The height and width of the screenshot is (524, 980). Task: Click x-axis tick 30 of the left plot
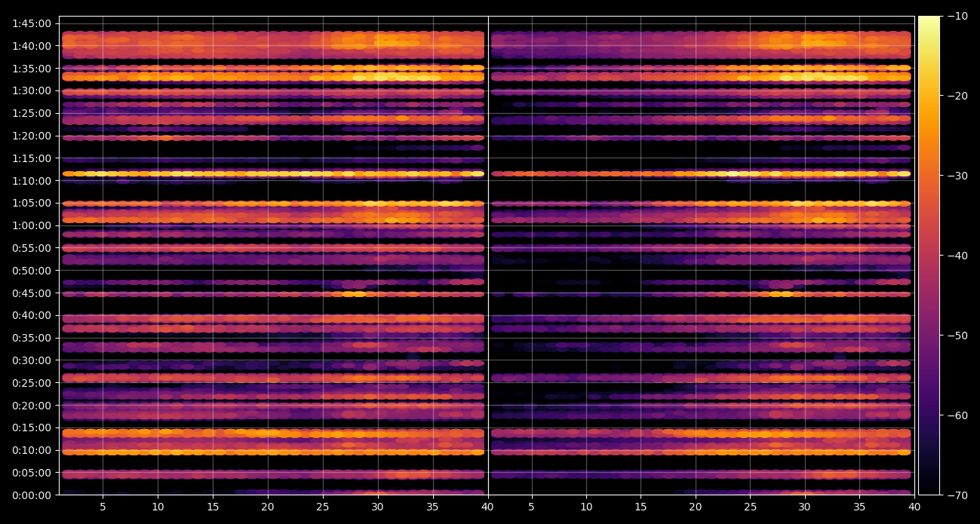point(378,507)
